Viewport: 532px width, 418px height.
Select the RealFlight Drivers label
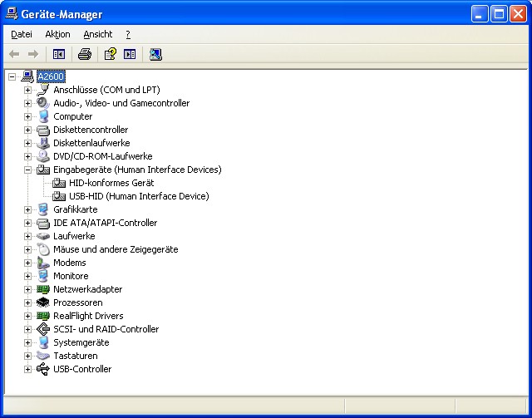click(88, 316)
